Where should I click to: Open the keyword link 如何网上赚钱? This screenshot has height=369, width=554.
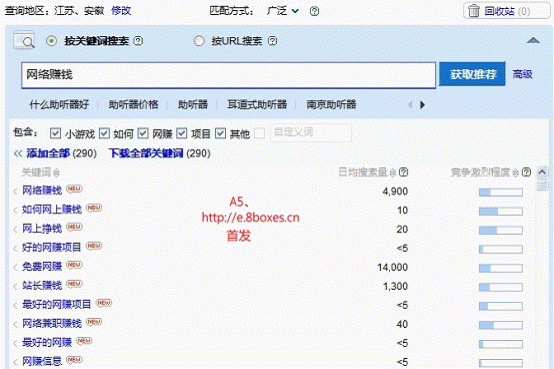click(x=52, y=209)
